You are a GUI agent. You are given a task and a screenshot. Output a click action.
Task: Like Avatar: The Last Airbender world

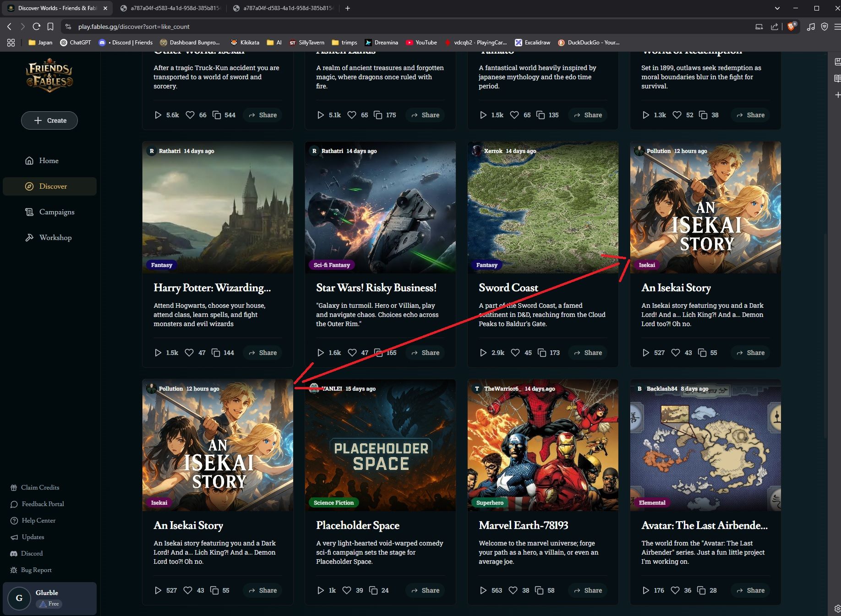tap(675, 590)
